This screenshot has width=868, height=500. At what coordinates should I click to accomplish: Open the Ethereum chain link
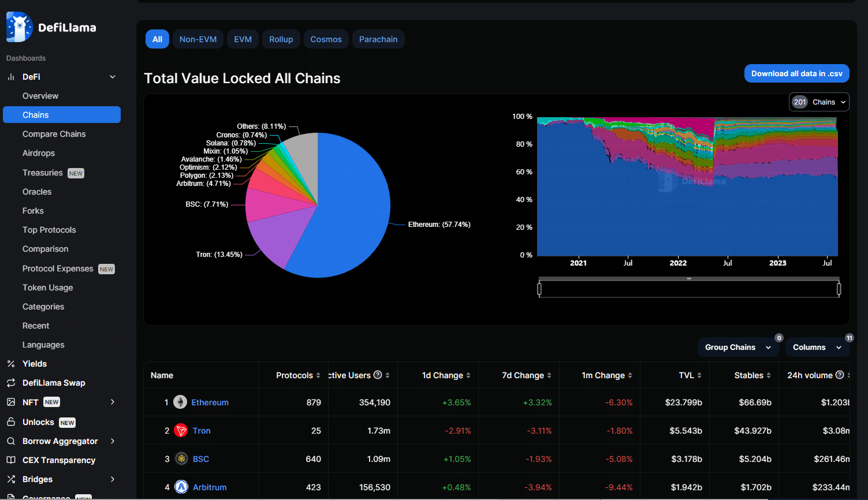pos(210,402)
